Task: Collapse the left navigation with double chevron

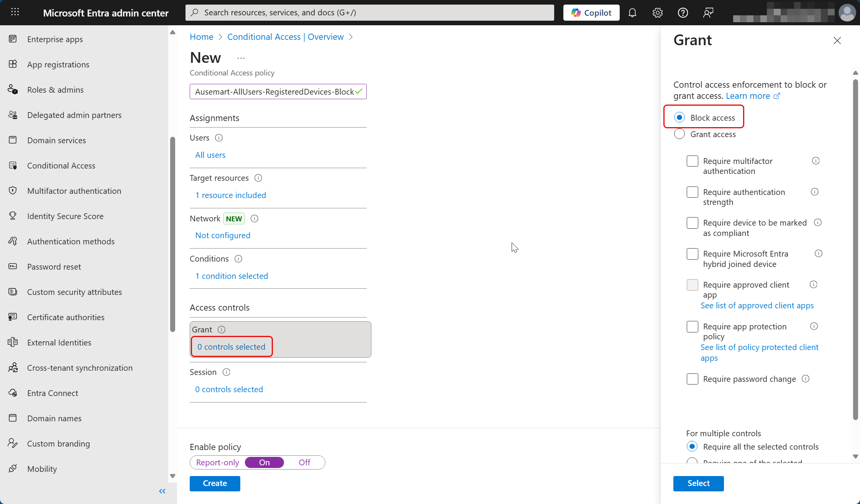Action: [162, 491]
